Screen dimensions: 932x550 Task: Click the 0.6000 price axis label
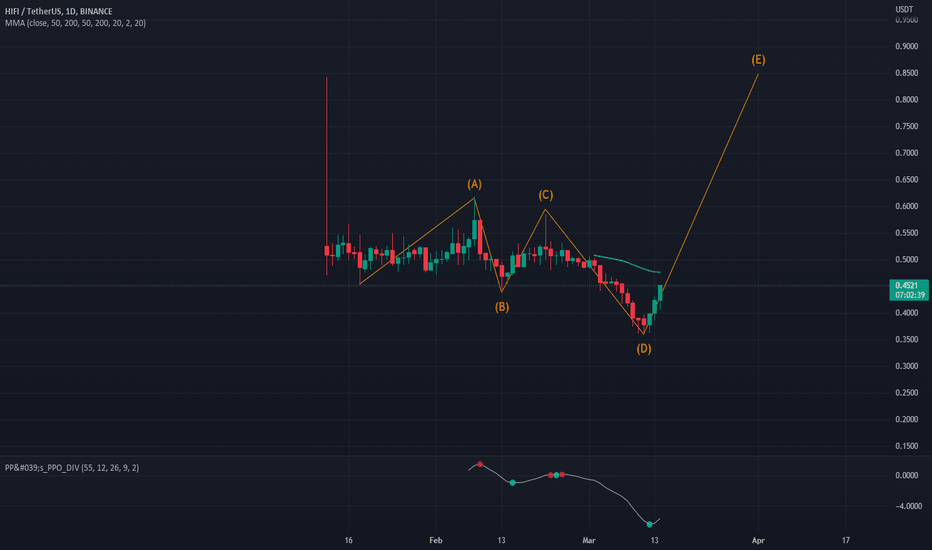point(906,206)
